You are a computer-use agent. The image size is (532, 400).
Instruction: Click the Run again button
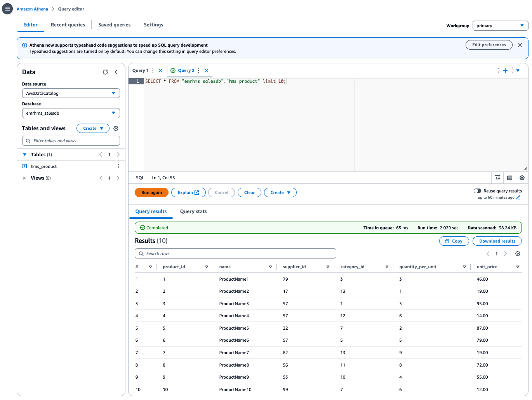click(x=151, y=192)
